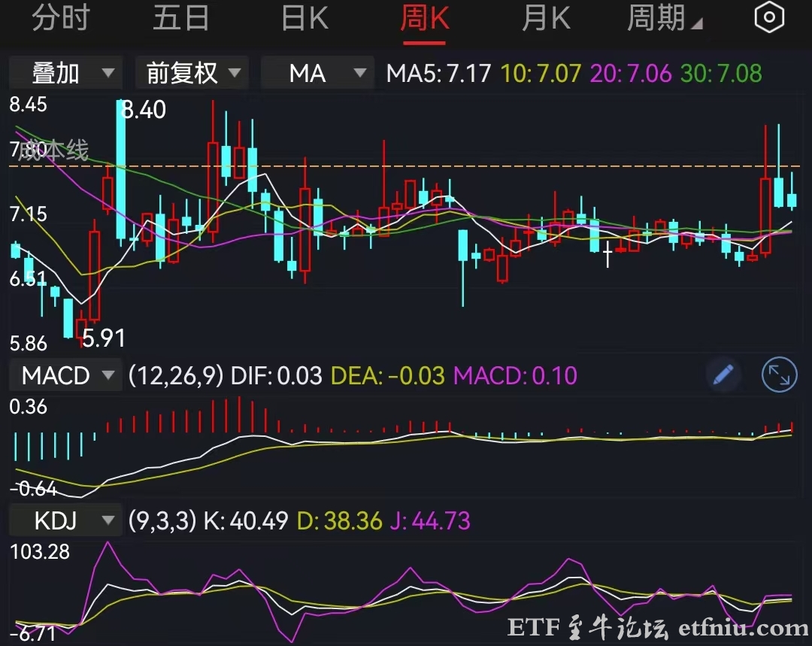The image size is (812, 646).
Task: Open the 前复权 price-adjustment dropdown
Action: pyautogui.click(x=191, y=73)
